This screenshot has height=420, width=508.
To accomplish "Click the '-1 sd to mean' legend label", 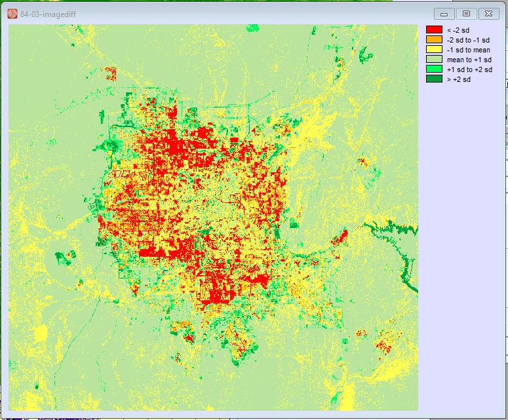I will pyautogui.click(x=469, y=50).
